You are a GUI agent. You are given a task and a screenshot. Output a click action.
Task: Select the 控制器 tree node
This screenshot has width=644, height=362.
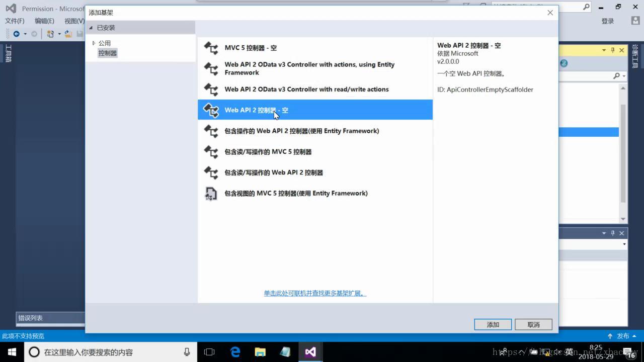[108, 53]
